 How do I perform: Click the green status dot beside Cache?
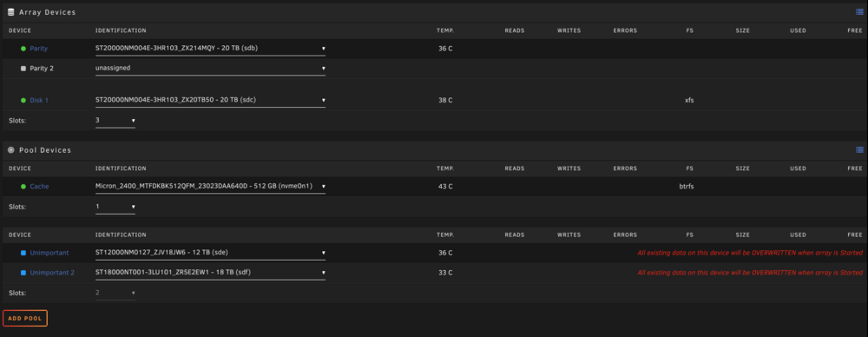(23, 187)
